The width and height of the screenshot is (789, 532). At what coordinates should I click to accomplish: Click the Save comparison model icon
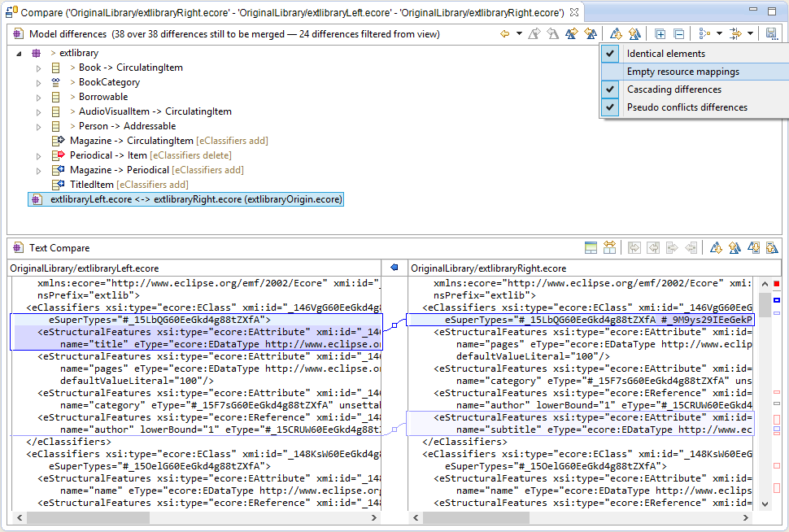771,34
